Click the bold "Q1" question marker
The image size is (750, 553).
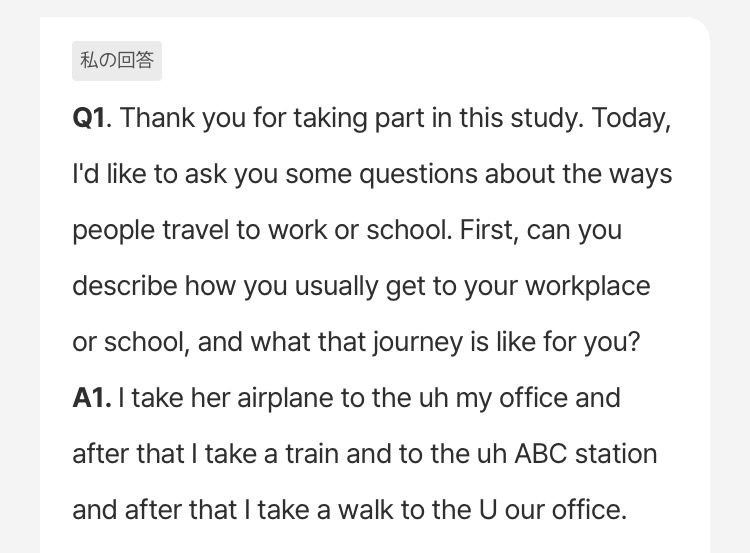(89, 118)
